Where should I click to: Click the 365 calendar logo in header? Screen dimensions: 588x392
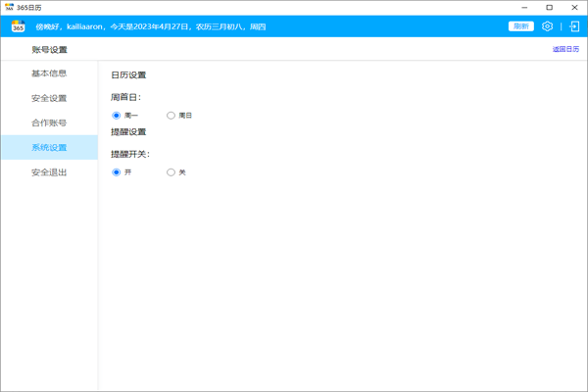pyautogui.click(x=18, y=26)
